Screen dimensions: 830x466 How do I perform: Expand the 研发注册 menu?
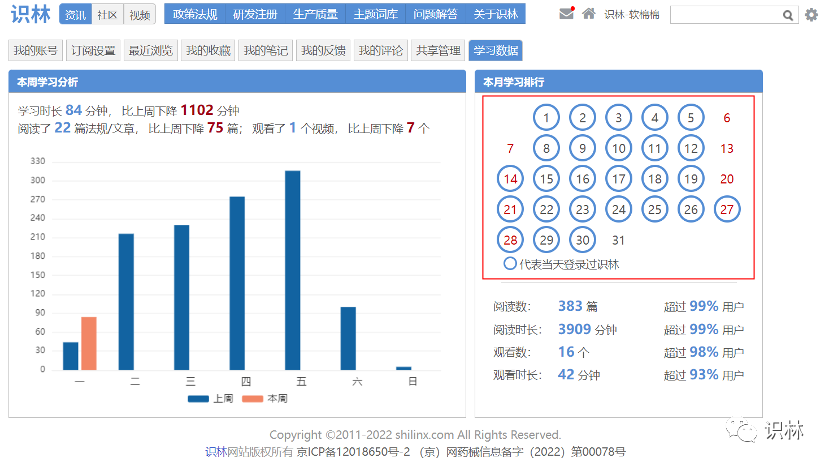254,15
